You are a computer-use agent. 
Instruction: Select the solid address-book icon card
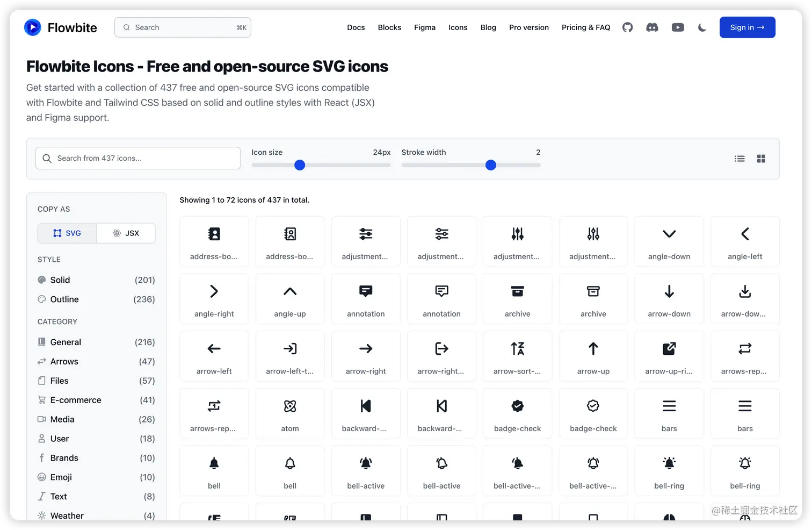[214, 241]
